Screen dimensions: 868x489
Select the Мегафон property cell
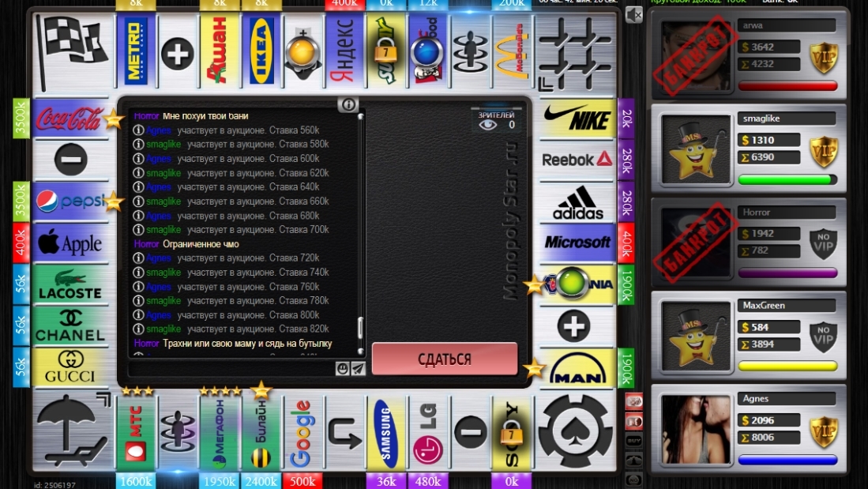[220, 432]
